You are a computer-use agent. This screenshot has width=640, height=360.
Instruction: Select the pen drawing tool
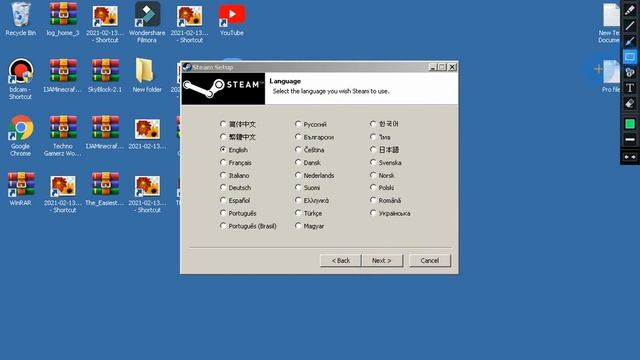pyautogui.click(x=630, y=10)
